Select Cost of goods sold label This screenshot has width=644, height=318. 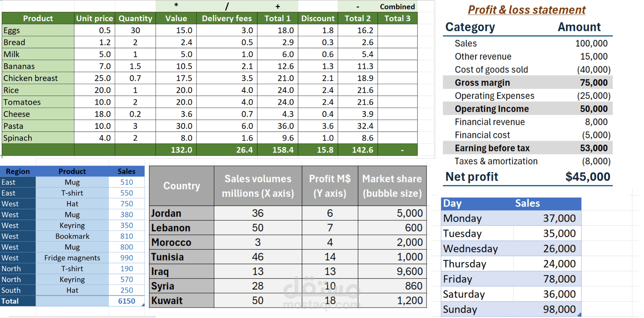(491, 70)
